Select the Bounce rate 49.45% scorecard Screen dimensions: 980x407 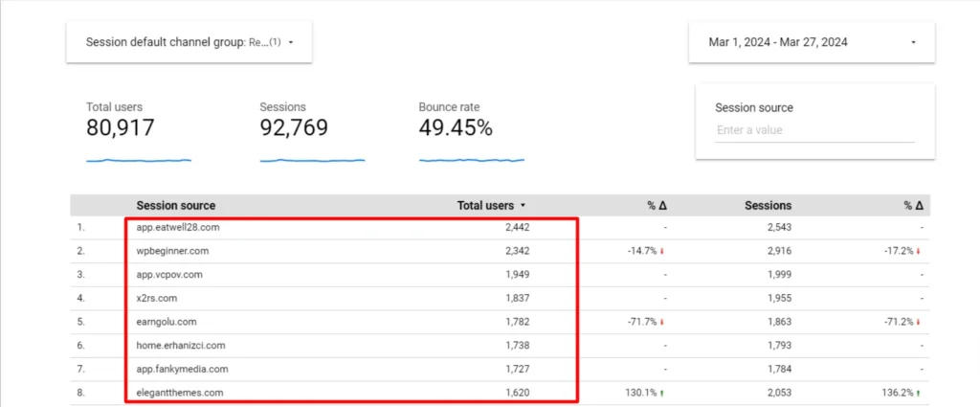456,127
